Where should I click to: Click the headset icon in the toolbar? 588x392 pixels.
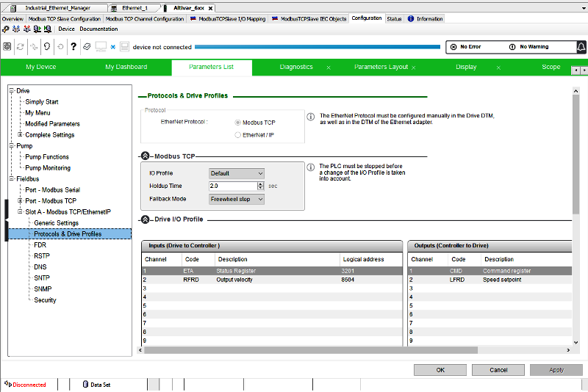tap(46, 46)
